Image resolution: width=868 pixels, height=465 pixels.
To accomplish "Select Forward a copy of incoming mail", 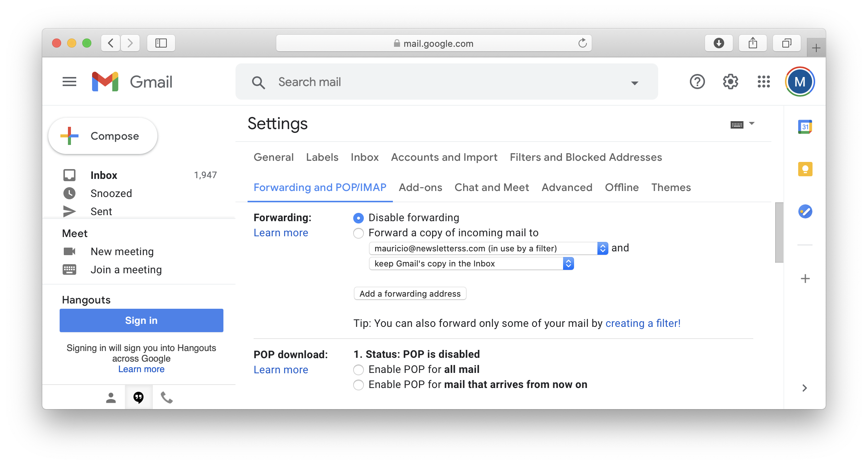I will pos(358,233).
